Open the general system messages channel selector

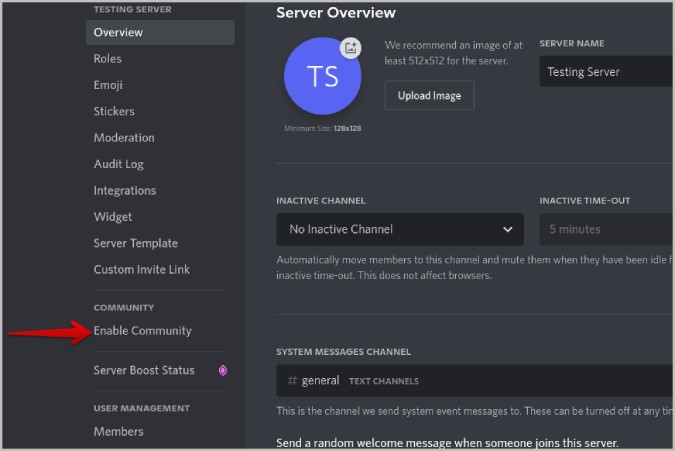tap(474, 380)
